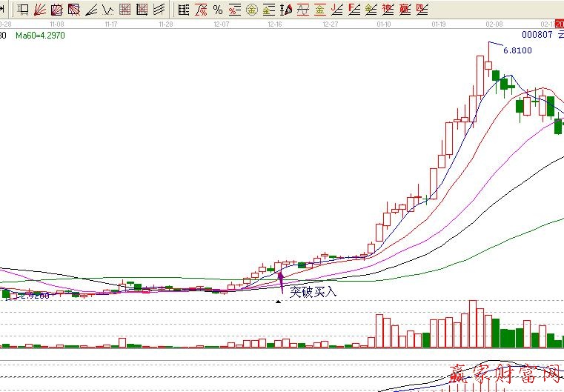This screenshot has height=392, width=564.
Task: Click the 12-16 date on time axis
Action: 274,24
